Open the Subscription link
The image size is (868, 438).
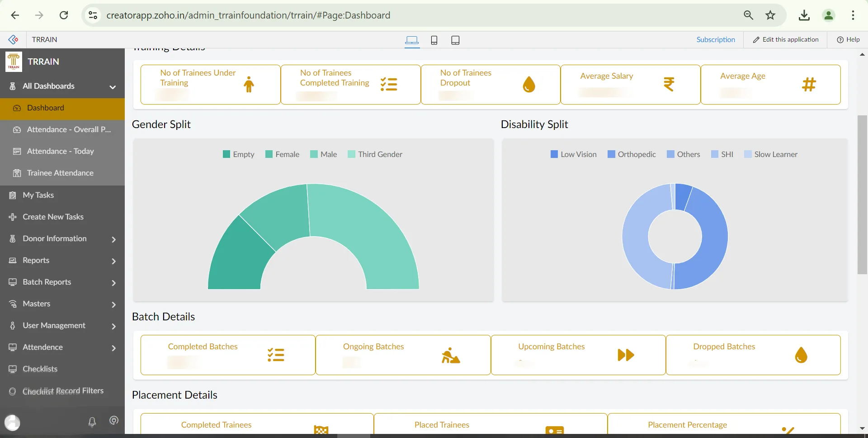click(716, 40)
